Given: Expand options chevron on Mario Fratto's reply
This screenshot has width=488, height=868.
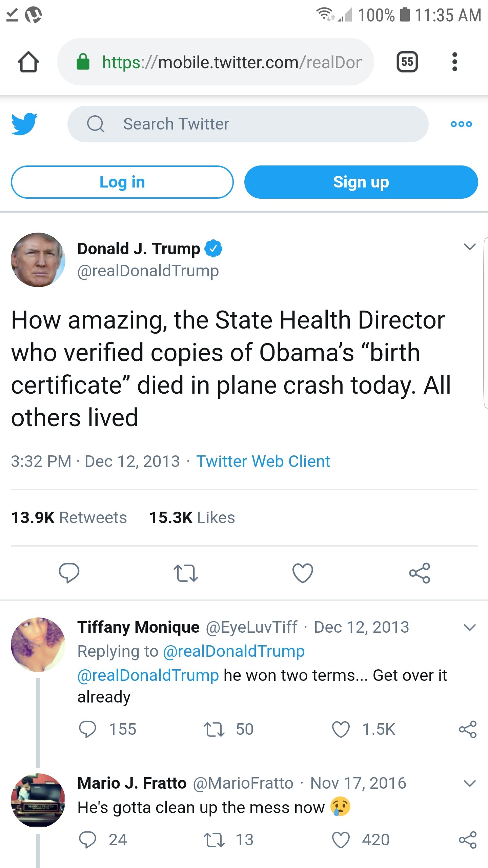Looking at the screenshot, I should tap(470, 783).
